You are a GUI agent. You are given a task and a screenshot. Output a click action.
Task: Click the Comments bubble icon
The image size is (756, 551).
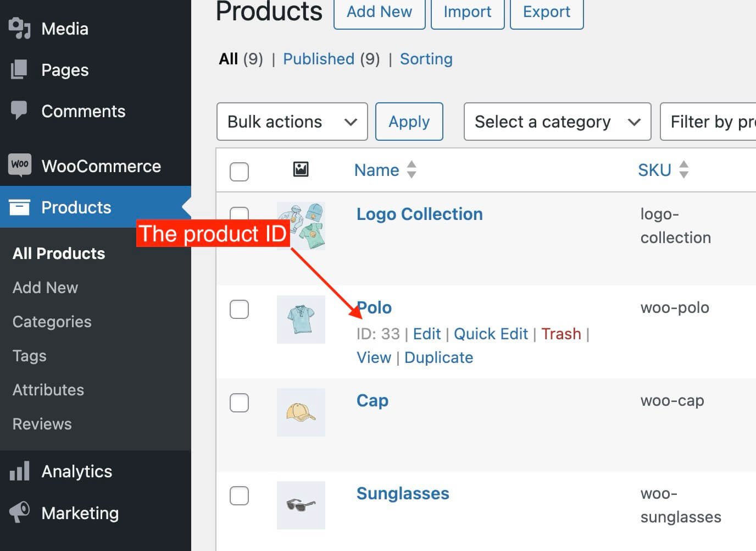(x=19, y=111)
